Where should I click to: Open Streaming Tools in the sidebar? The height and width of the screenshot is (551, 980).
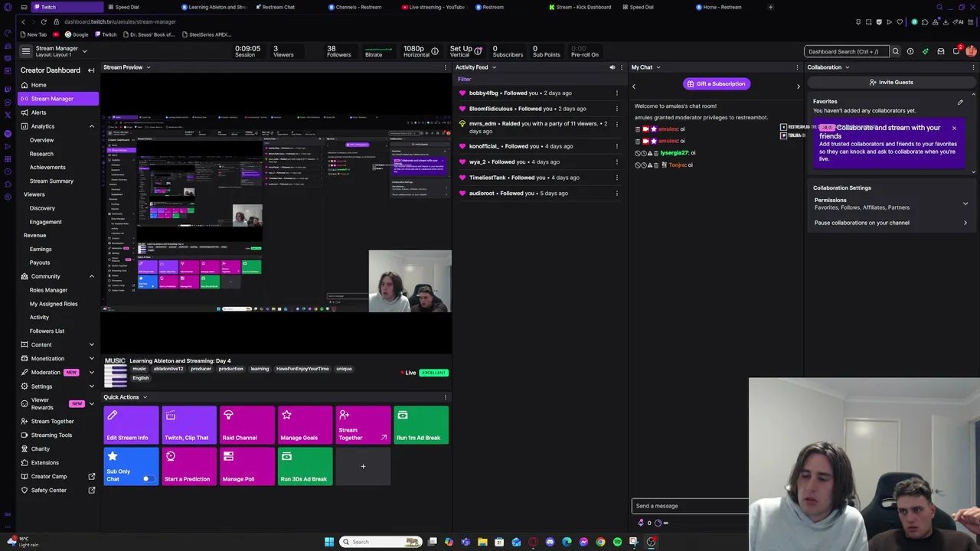[58, 435]
